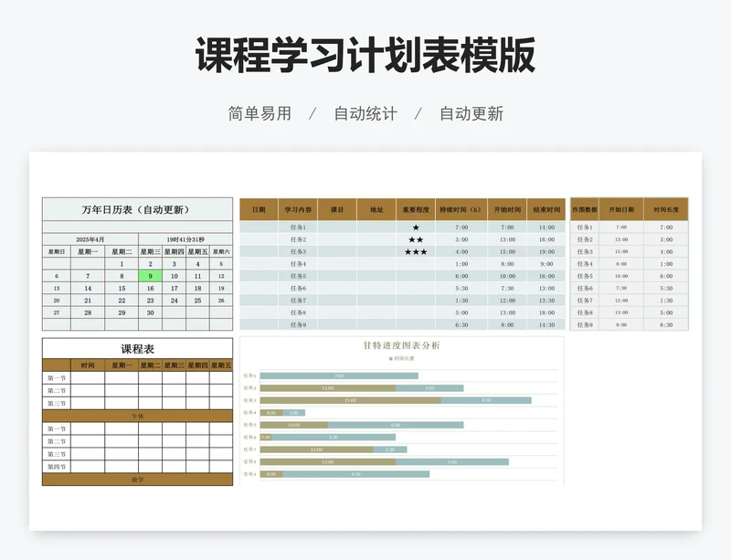The height and width of the screenshot is (560, 731).
Task: Click calendar date 27
Action: pyautogui.click(x=57, y=312)
